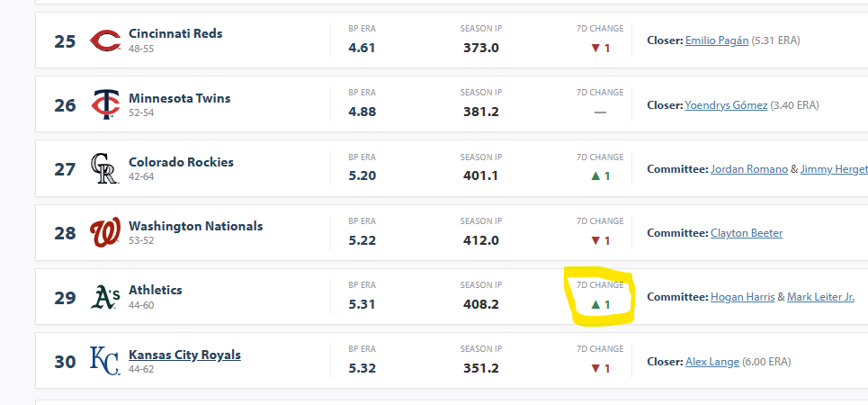868x405 pixels.
Task: Click the Cincinnati Reds logo
Action: 105,40
